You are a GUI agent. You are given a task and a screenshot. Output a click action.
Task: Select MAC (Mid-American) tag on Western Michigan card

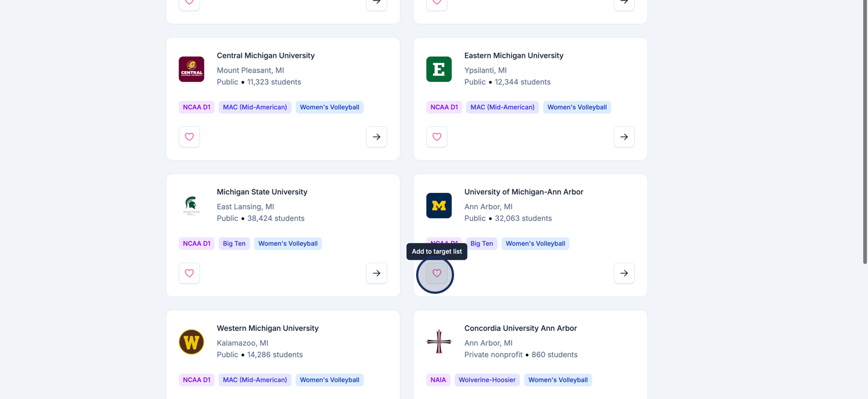coord(255,380)
